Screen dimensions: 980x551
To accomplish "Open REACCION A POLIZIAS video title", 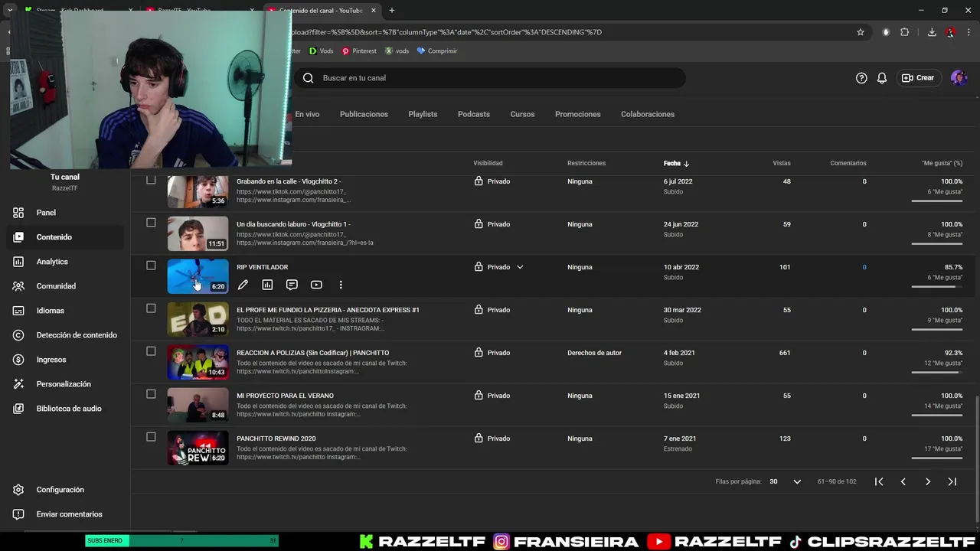I will point(312,353).
